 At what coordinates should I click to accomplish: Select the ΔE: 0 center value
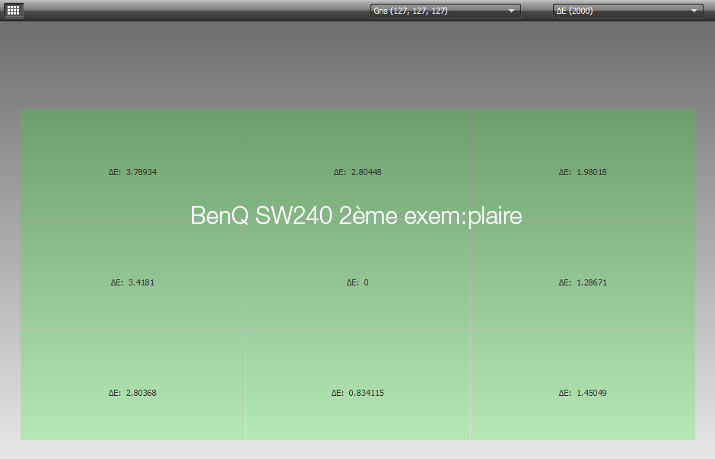pyautogui.click(x=358, y=282)
